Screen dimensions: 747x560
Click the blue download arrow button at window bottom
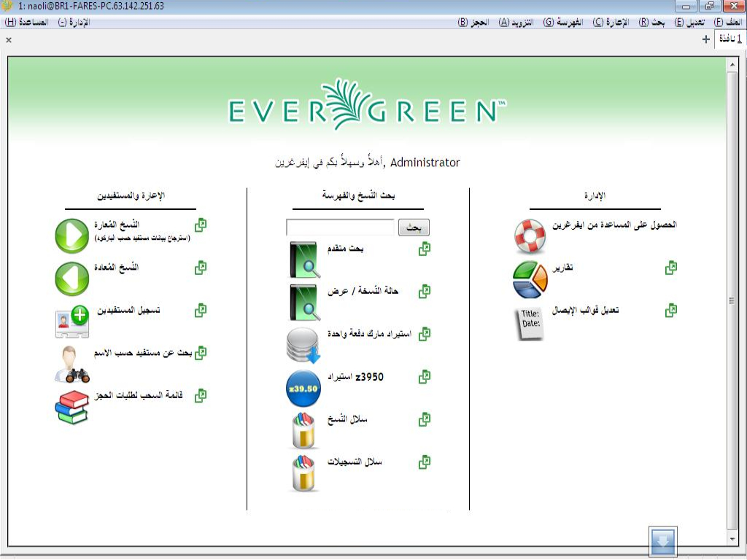click(x=662, y=542)
